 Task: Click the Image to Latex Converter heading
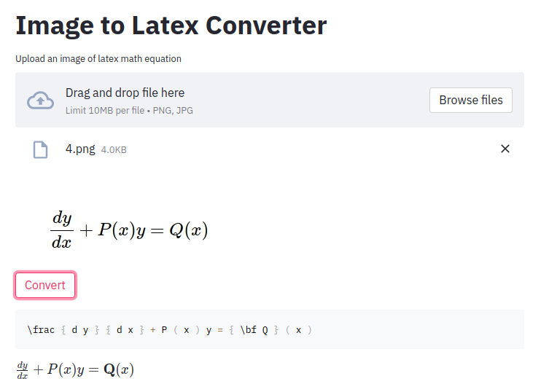coord(171,26)
